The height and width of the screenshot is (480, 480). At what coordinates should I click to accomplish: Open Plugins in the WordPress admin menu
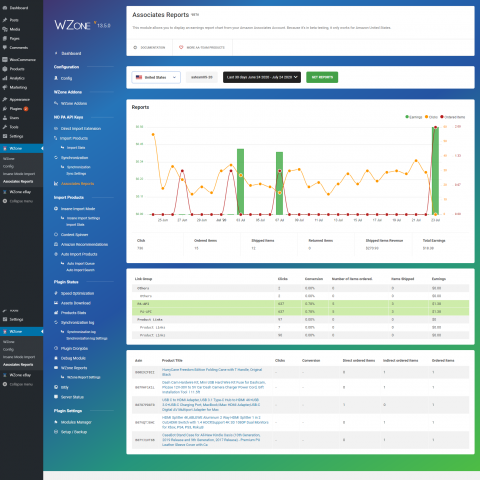point(16,109)
